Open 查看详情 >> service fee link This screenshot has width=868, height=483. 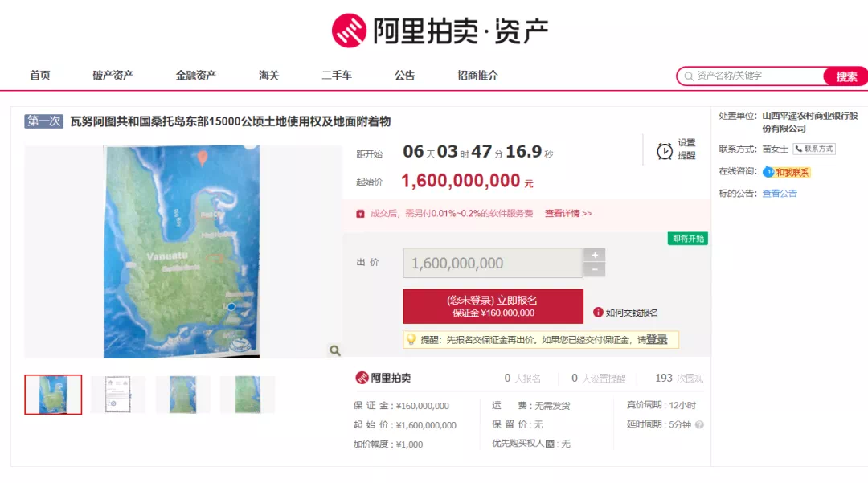(568, 214)
